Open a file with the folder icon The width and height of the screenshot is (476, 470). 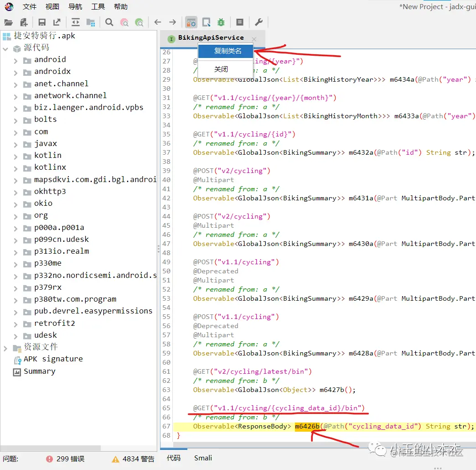tap(8, 22)
